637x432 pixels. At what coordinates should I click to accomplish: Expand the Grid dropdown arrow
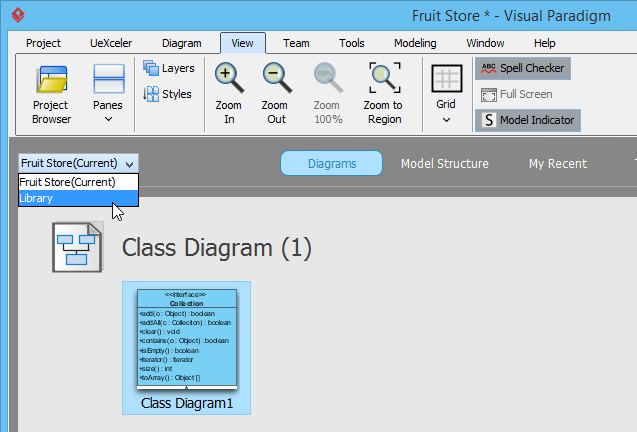tap(446, 120)
